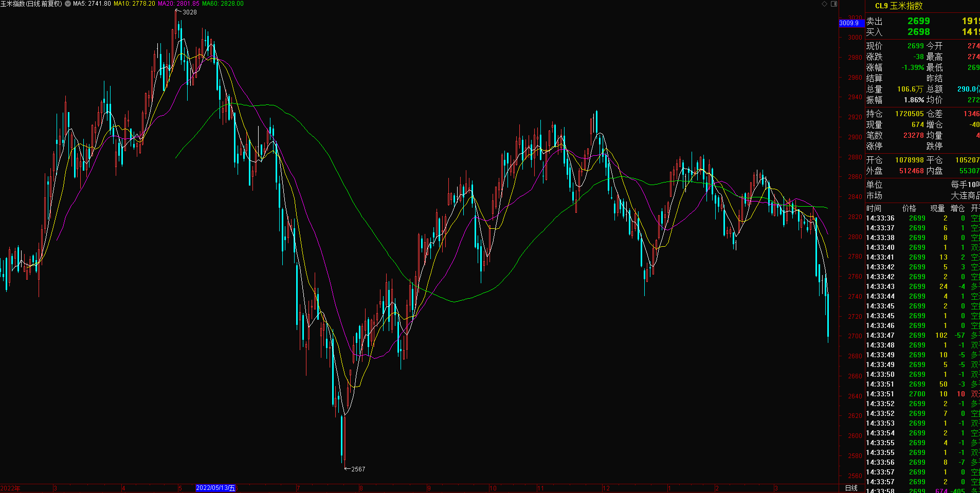
Task: Select the tick row at 14:33:47
Action: click(922, 335)
